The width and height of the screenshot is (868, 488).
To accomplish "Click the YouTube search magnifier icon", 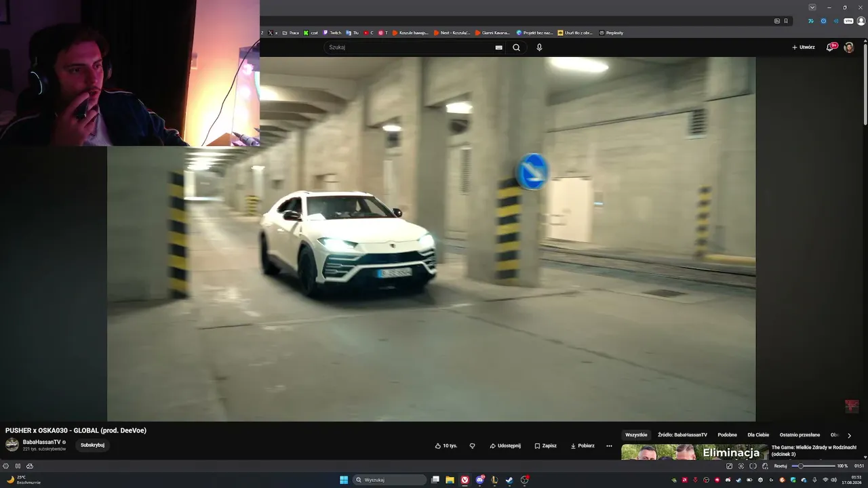I will [516, 47].
